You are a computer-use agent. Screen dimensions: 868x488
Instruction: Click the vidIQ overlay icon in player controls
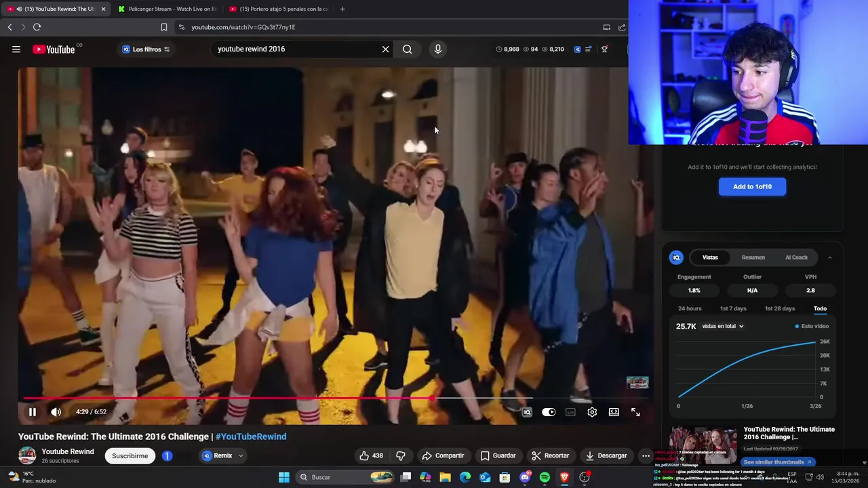[x=527, y=411]
